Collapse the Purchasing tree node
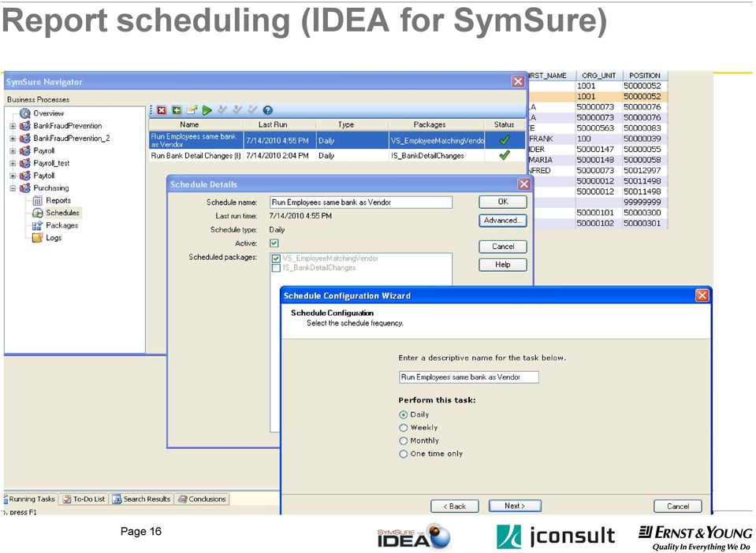The height and width of the screenshot is (553, 756). point(13,188)
